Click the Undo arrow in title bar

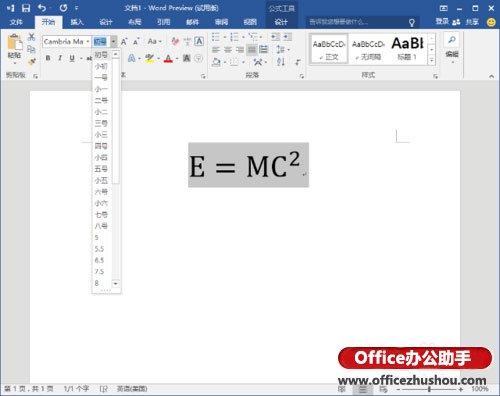[x=42, y=8]
